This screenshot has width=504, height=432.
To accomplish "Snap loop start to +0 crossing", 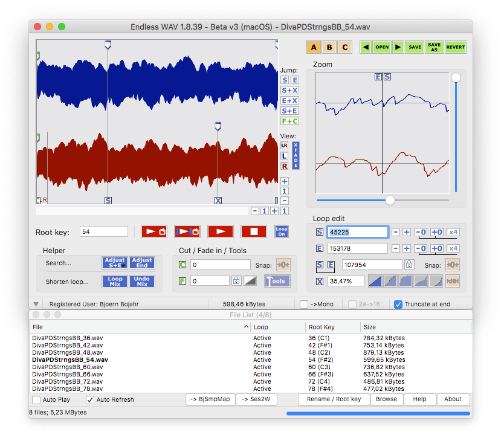I will [x=436, y=232].
